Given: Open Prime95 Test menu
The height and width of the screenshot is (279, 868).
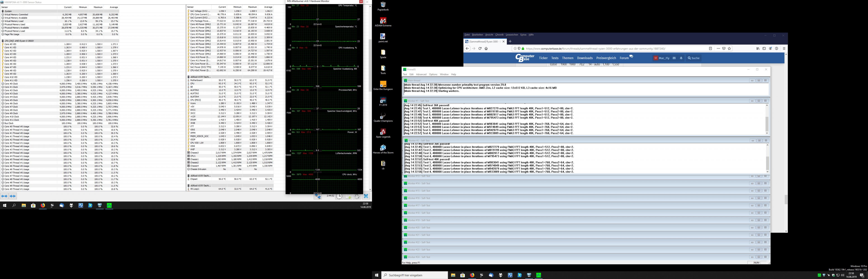Looking at the screenshot, I should pos(405,75).
